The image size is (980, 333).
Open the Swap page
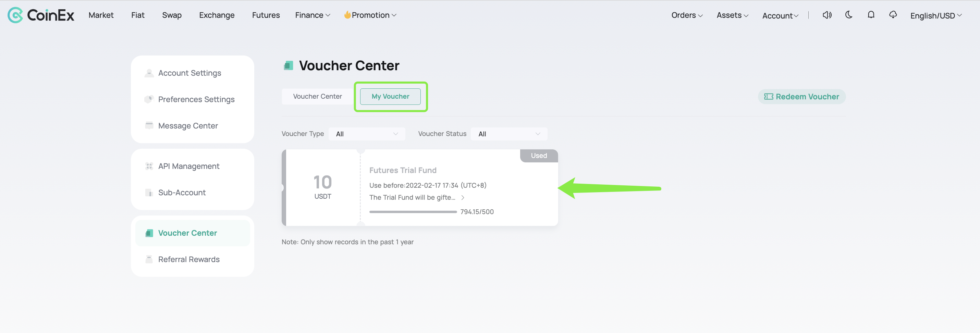tap(172, 15)
